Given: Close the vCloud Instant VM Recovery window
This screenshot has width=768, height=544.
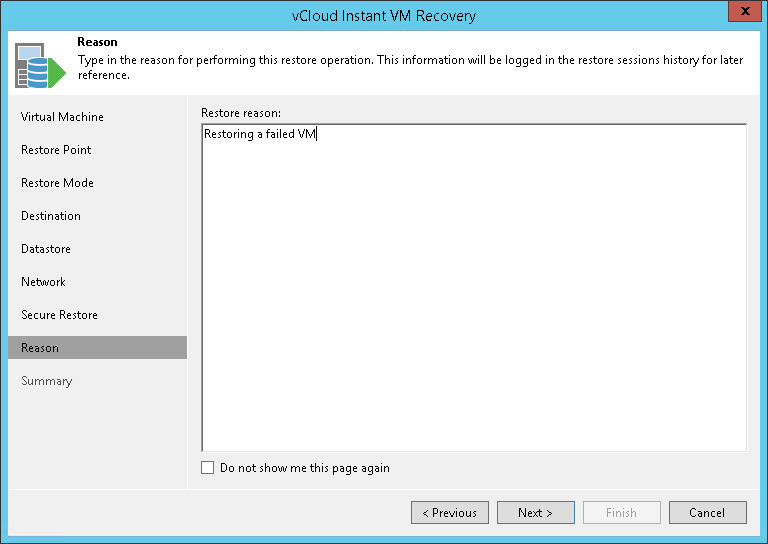Looking at the screenshot, I should (x=741, y=13).
